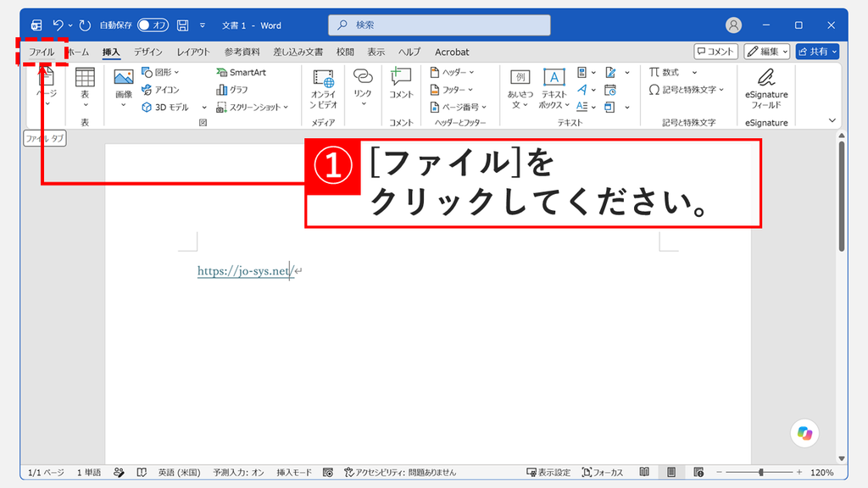The height and width of the screenshot is (488, 868).
Task: Switch to フォーカス mode
Action: pos(603,473)
